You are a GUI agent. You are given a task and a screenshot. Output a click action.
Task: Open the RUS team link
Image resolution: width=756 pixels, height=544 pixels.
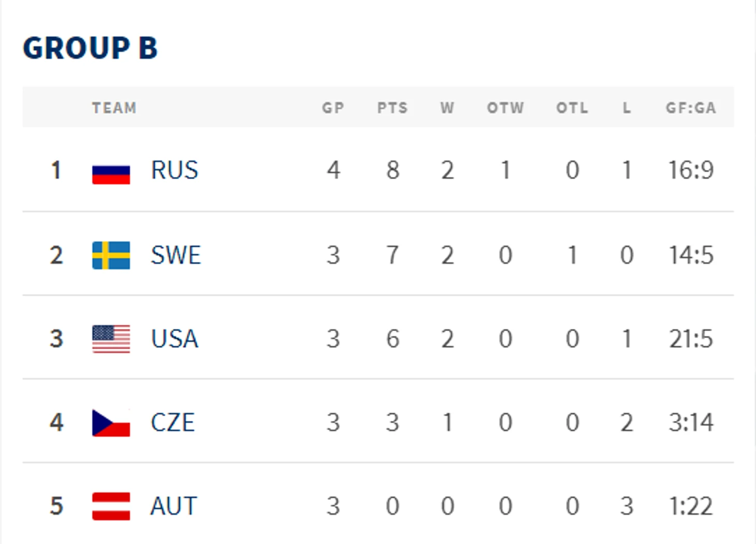175,170
